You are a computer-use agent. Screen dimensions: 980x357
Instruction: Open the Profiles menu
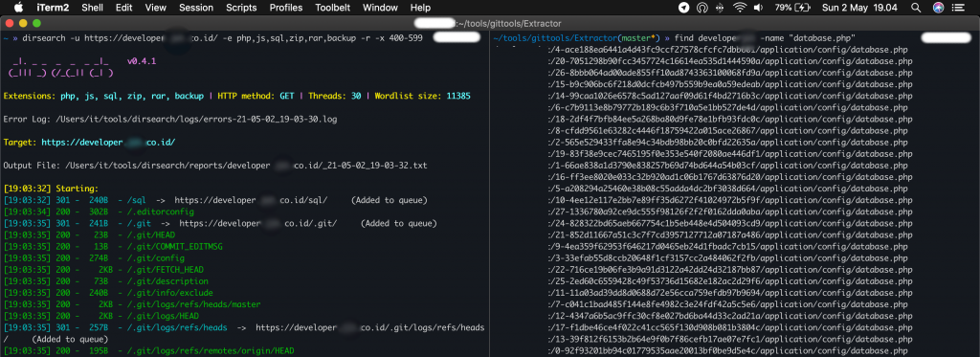click(285, 8)
